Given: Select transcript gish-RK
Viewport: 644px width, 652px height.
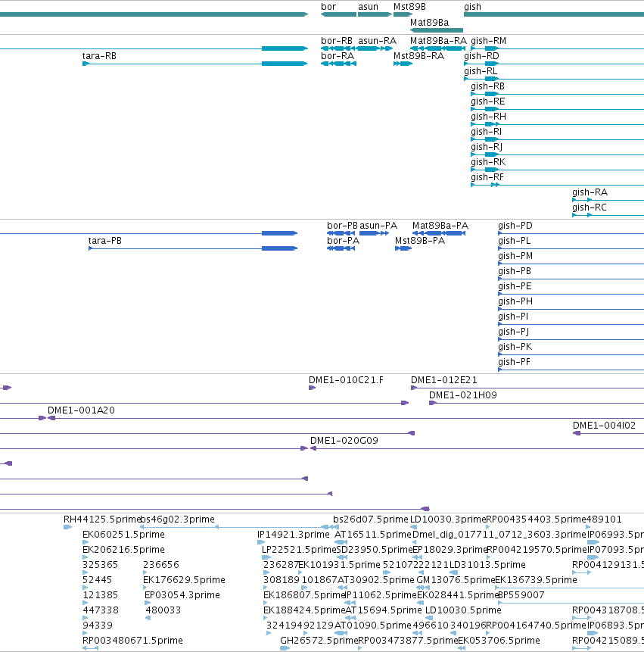Looking at the screenshot, I should (x=557, y=170).
